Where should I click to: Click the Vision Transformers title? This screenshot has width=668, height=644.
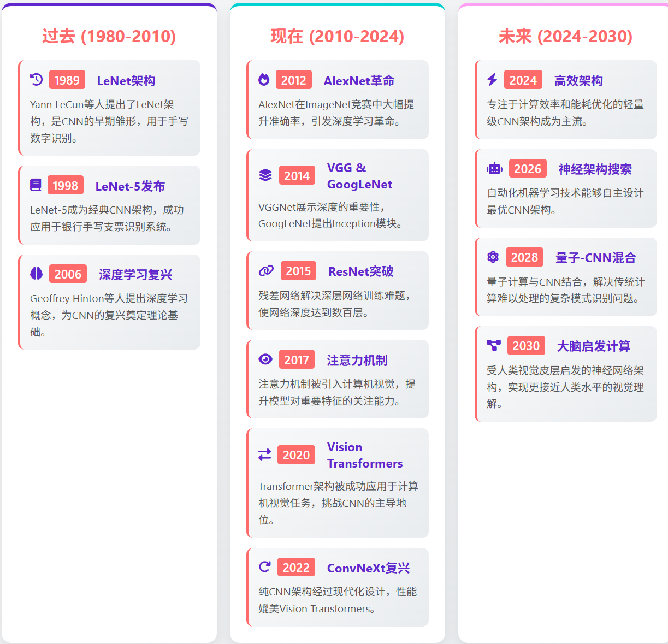point(365,455)
